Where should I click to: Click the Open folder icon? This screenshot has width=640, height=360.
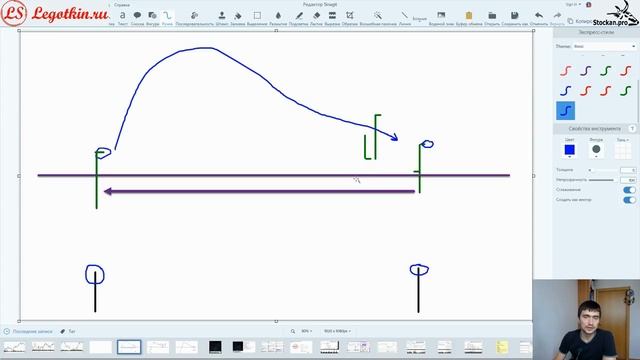(x=492, y=18)
